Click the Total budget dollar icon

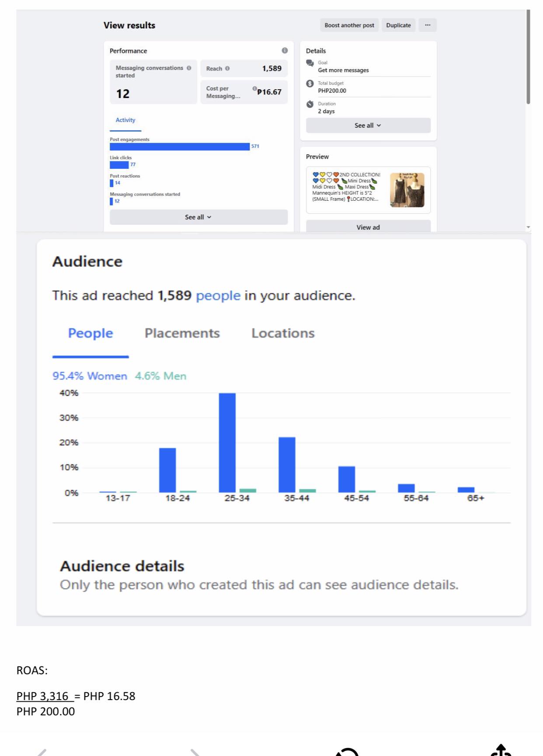[x=310, y=84]
